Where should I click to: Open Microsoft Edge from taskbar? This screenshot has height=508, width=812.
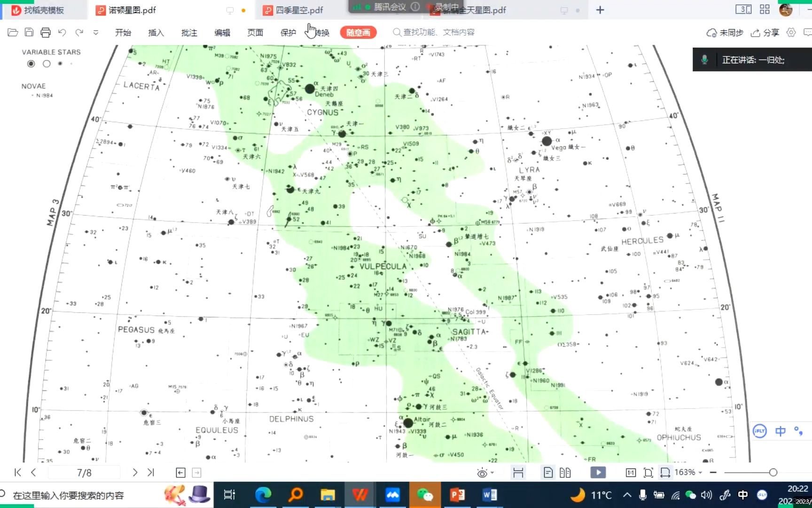(x=263, y=495)
